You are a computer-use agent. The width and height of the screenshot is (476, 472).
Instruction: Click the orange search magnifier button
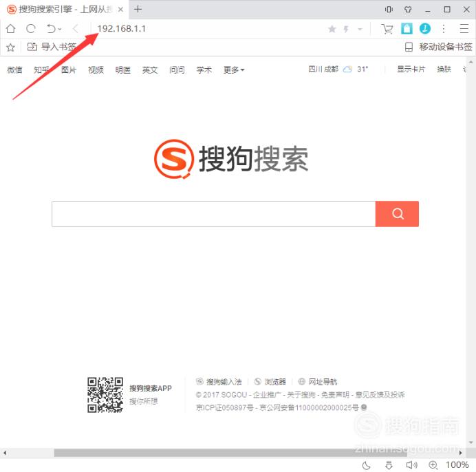397,214
